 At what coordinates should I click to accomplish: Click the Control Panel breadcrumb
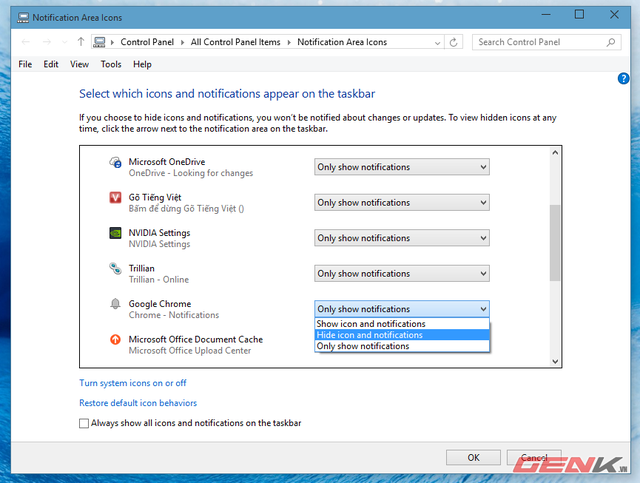147,42
